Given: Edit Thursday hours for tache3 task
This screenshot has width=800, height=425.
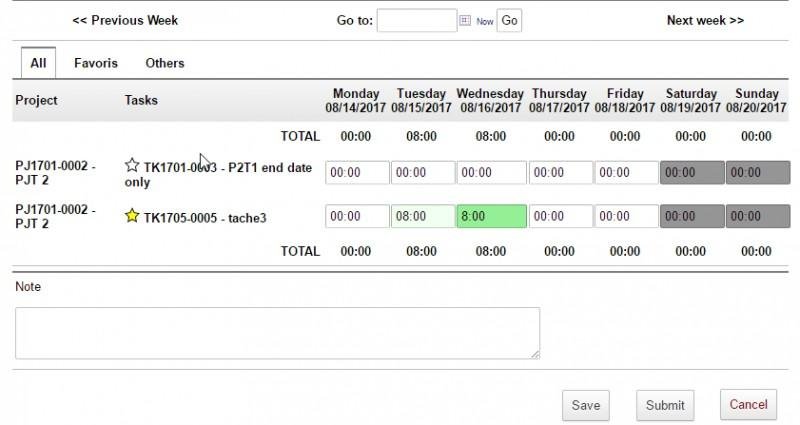Looking at the screenshot, I should pyautogui.click(x=561, y=216).
